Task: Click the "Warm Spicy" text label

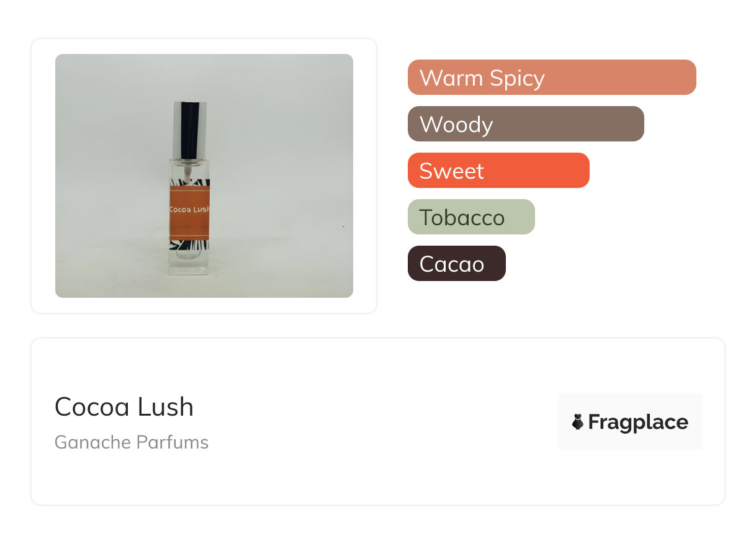Action: (x=482, y=78)
